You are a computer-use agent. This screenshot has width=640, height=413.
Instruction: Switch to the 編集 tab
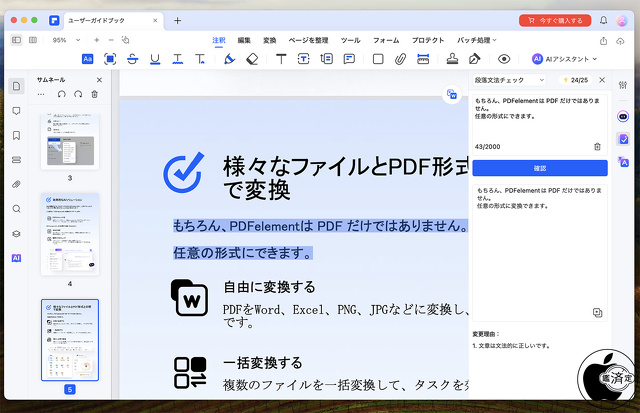pos(244,40)
